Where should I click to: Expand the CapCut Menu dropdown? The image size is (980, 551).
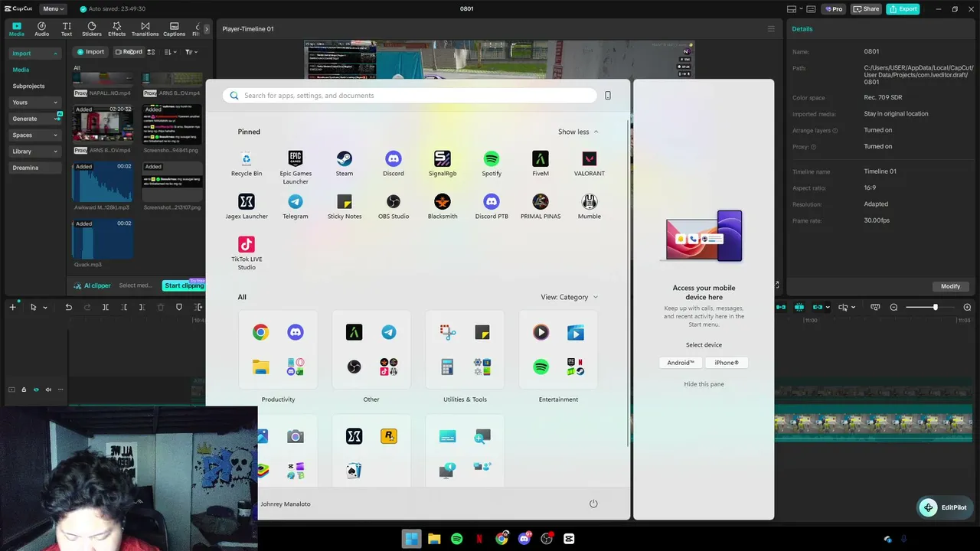click(53, 9)
